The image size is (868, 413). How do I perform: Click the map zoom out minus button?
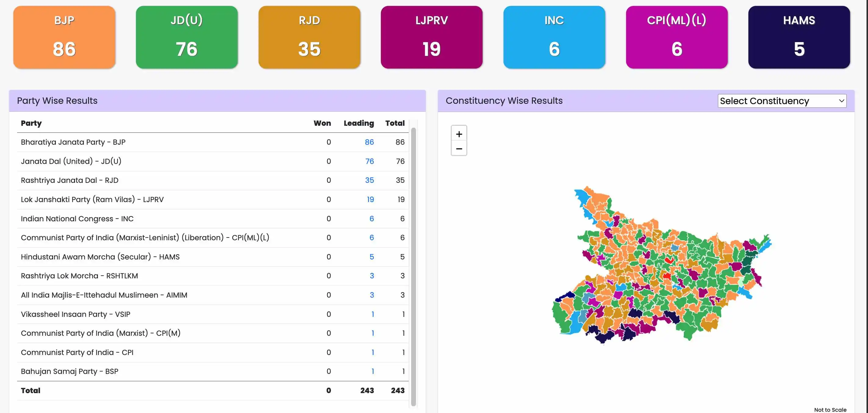pos(459,149)
